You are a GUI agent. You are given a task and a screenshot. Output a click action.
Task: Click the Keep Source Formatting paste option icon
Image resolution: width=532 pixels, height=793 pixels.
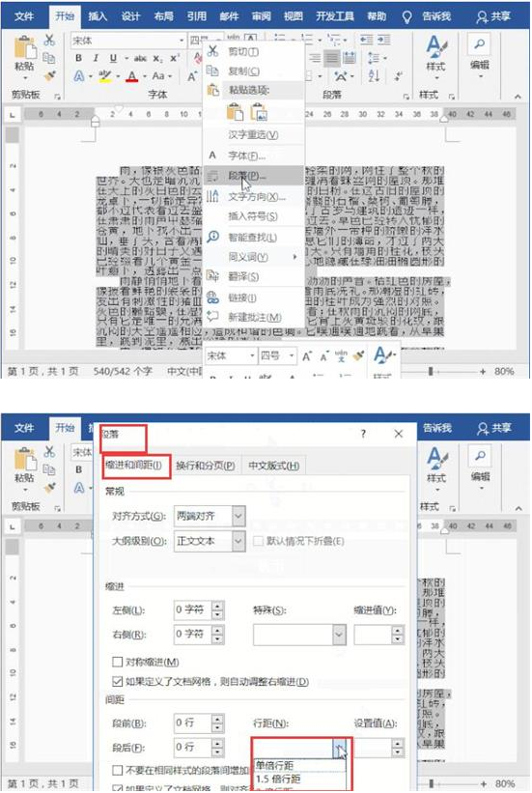[x=235, y=112]
